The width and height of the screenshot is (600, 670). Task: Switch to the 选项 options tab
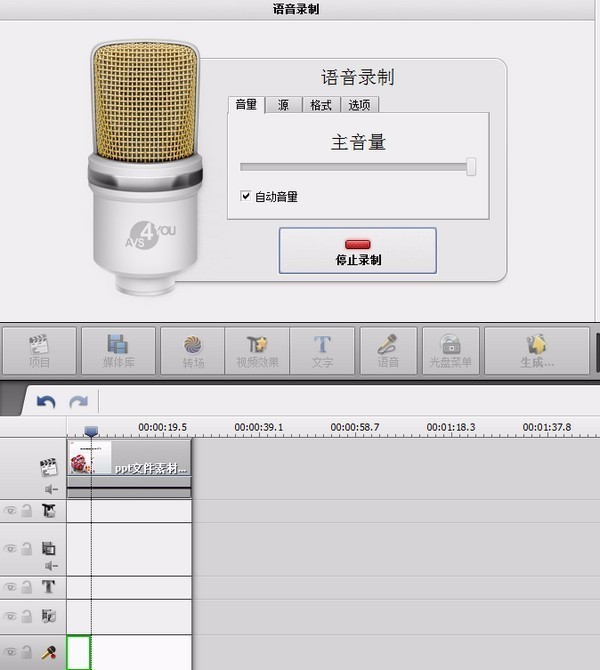click(359, 105)
